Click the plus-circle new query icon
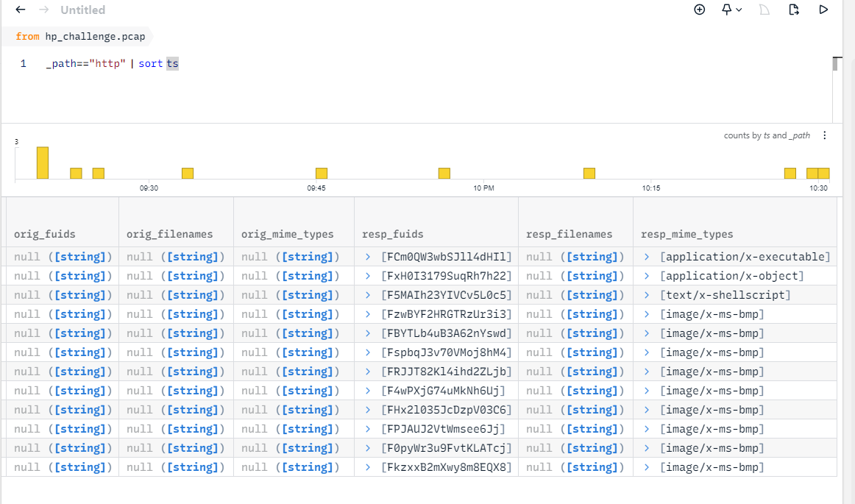The image size is (855, 504). (700, 10)
